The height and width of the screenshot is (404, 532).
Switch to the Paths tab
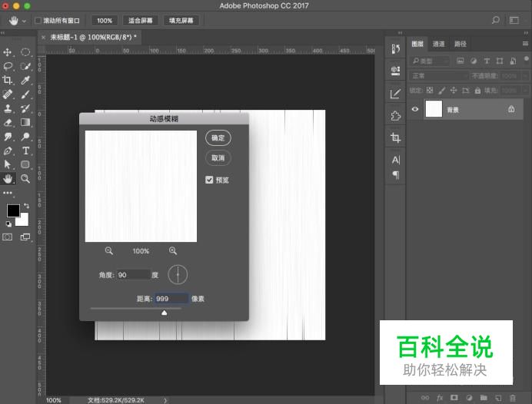coord(460,44)
